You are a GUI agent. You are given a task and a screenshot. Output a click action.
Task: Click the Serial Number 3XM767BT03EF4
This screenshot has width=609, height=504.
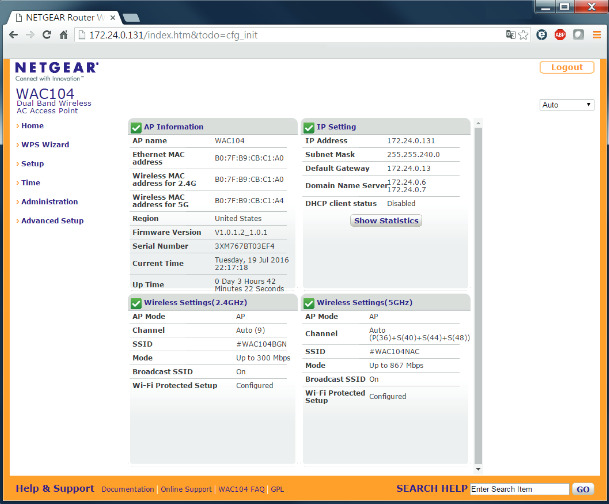[245, 246]
